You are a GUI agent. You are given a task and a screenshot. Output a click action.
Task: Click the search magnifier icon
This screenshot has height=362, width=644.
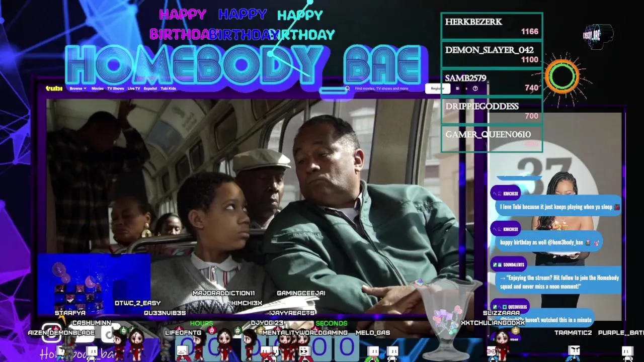[347, 88]
